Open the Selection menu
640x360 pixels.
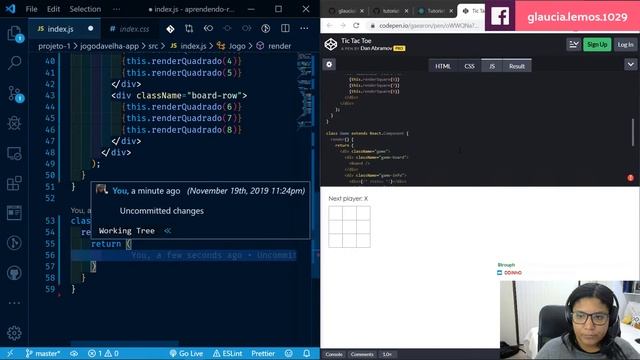coord(85,9)
